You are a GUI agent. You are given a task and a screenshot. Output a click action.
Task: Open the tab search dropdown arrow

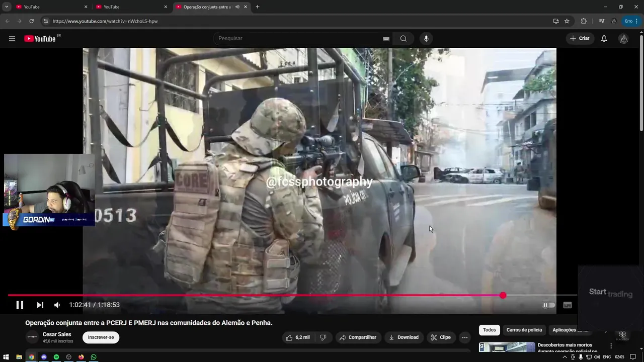pyautogui.click(x=6, y=7)
